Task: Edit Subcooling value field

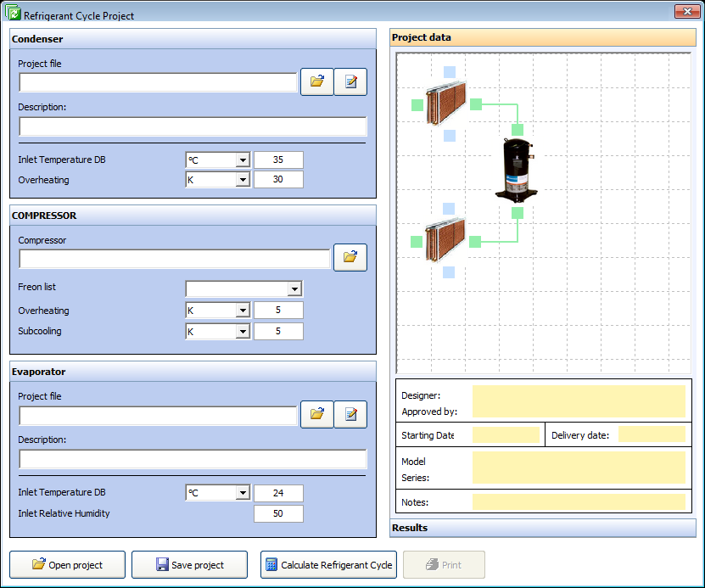Action: (278, 331)
